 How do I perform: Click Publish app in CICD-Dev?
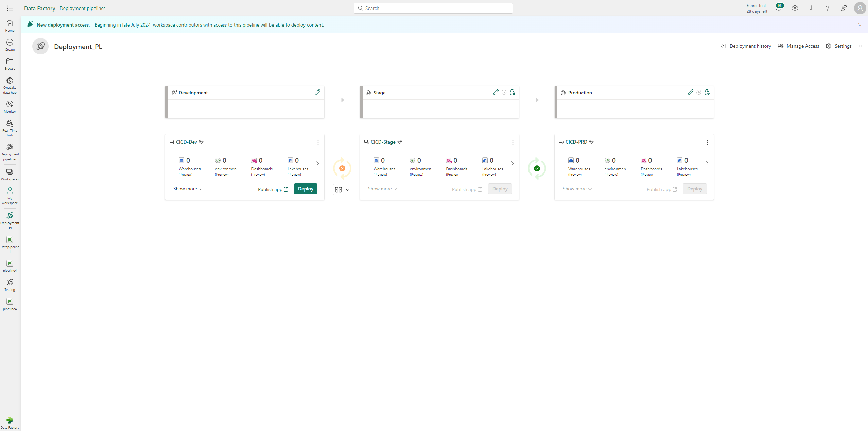pyautogui.click(x=273, y=189)
